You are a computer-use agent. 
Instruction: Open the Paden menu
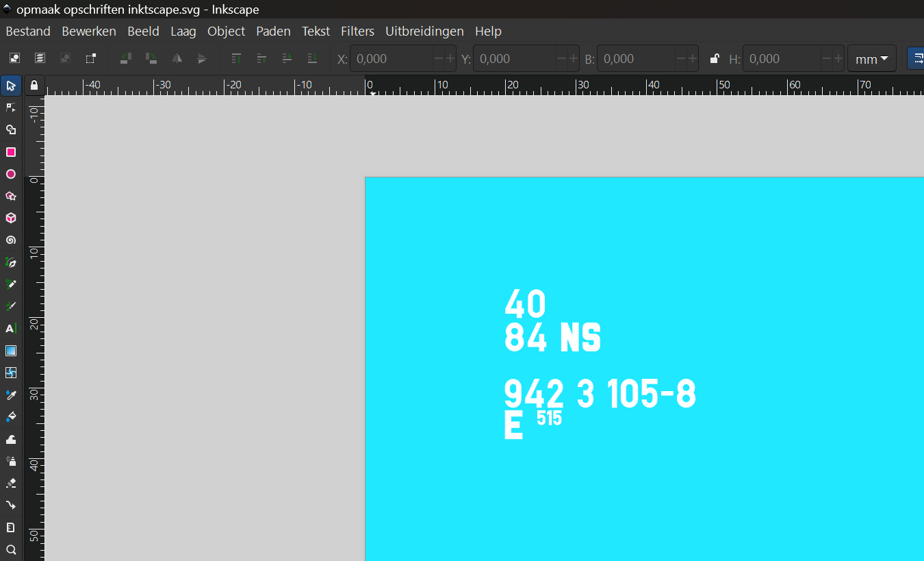click(x=273, y=31)
